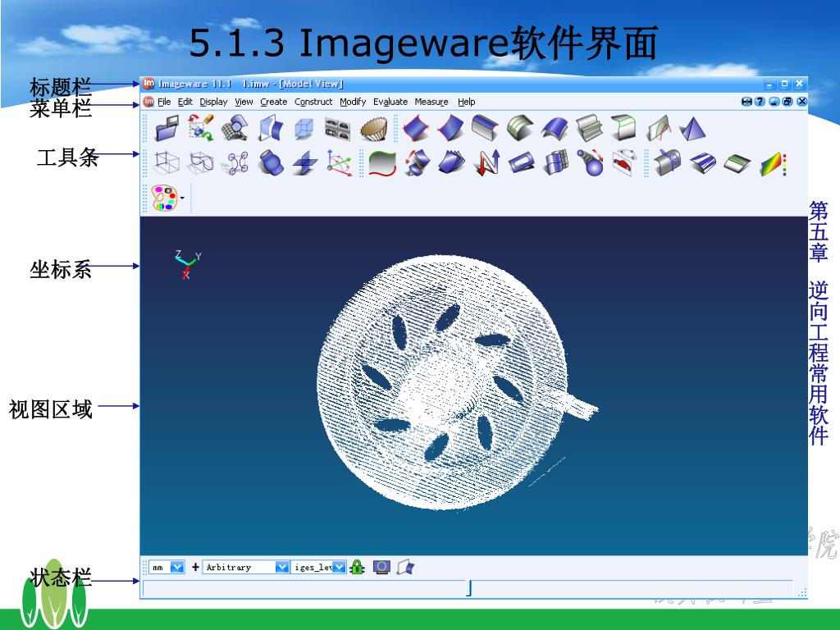
Task: Click the Imageware title bar text
Action: coord(251,84)
